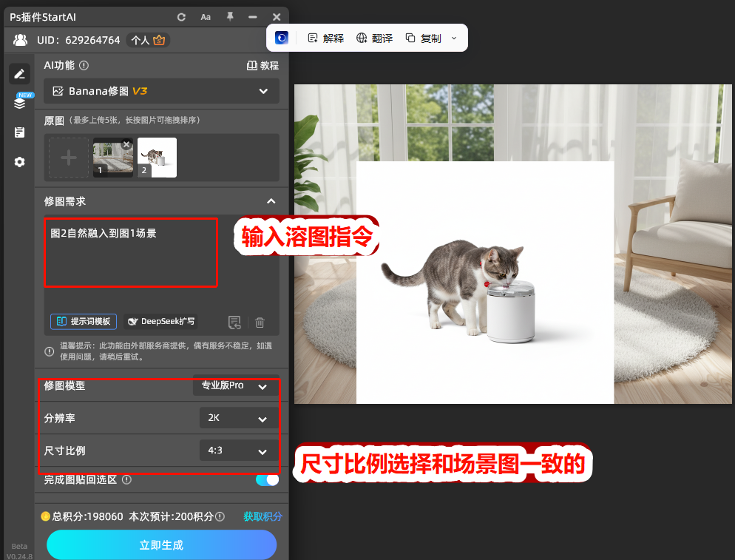Click the UID: 629264764 text

coord(78,40)
